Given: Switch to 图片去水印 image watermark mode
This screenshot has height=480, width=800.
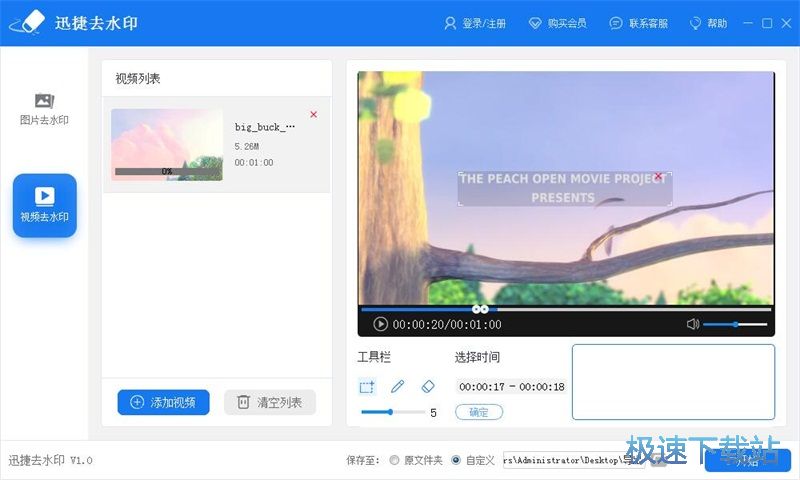Looking at the screenshot, I should [44, 109].
